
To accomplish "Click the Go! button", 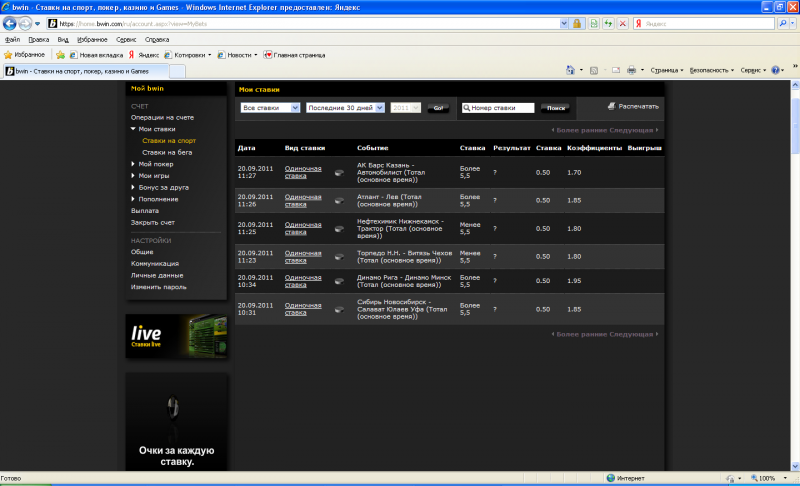I will (438, 108).
